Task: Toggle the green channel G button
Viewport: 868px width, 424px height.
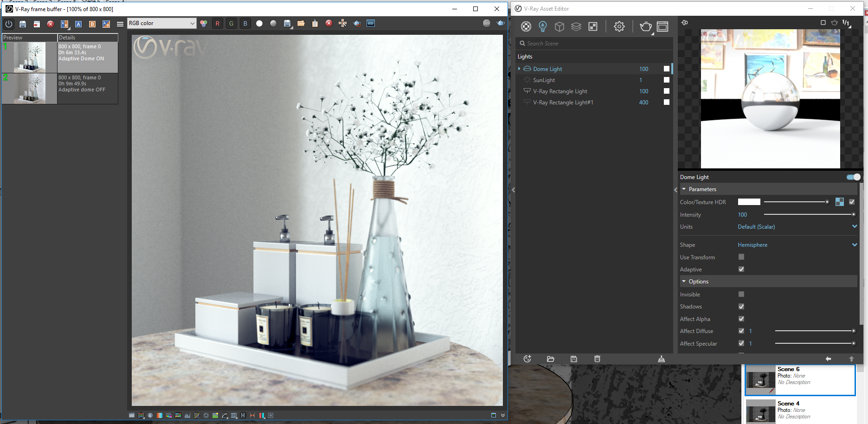Action: click(x=231, y=23)
